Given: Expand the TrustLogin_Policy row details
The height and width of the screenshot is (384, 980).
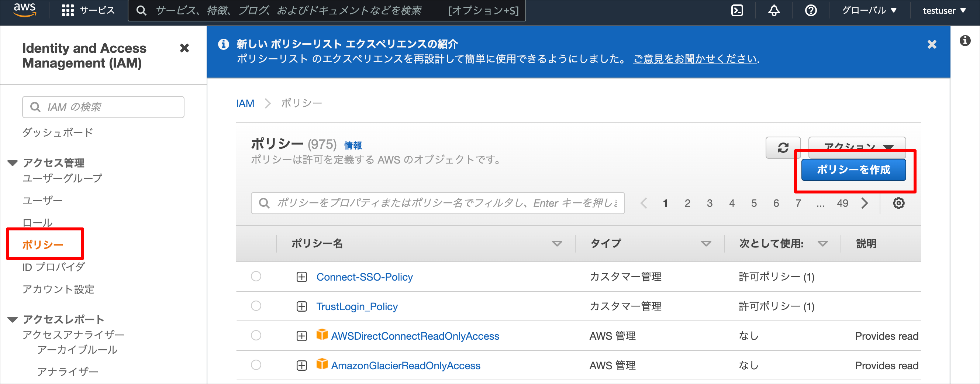Looking at the screenshot, I should pos(302,306).
